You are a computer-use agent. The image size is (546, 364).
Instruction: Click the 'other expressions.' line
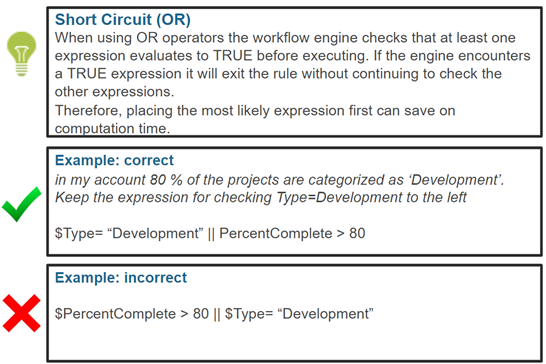coord(114,92)
